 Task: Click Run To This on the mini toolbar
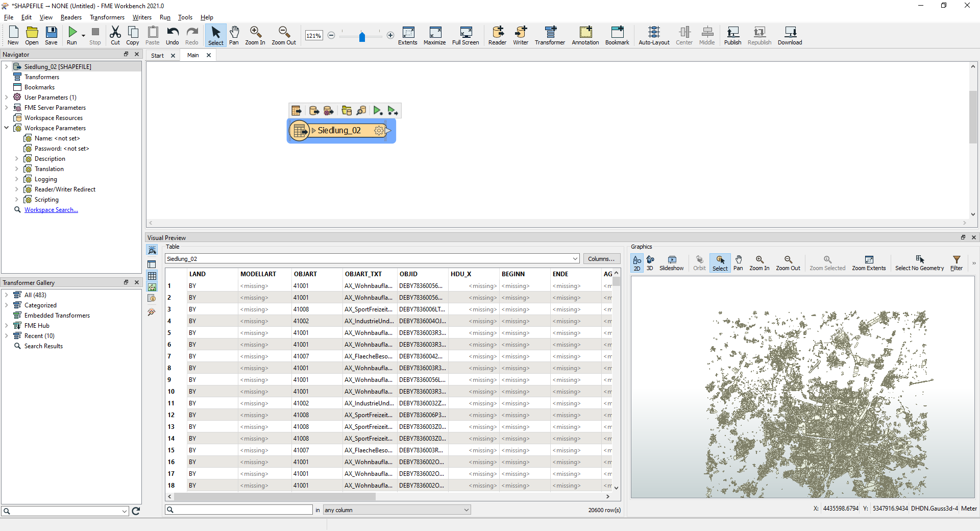click(377, 111)
